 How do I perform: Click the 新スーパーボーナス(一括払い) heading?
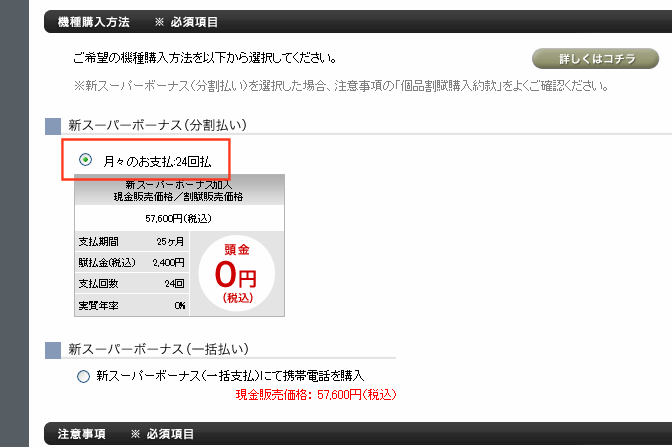[x=157, y=349]
